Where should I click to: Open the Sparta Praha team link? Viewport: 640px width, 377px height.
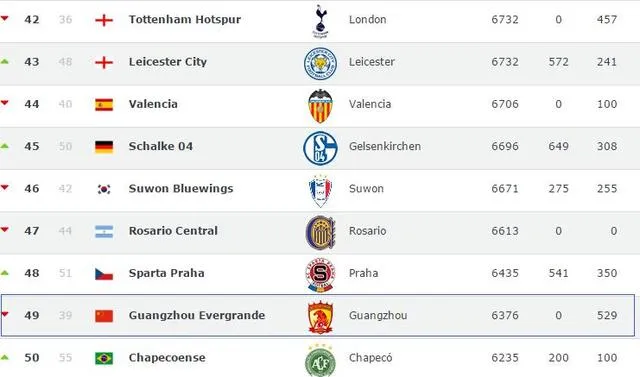click(x=167, y=273)
